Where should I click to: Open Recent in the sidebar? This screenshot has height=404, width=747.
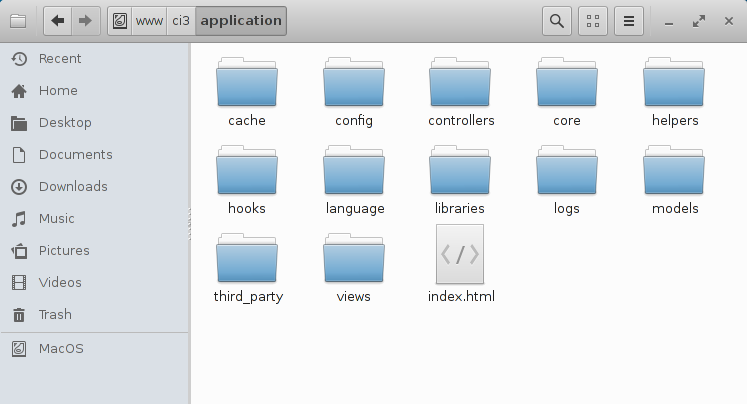(59, 59)
